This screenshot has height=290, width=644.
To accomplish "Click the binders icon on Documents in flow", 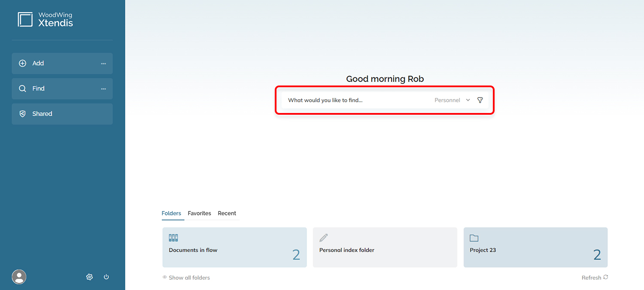I will click(x=173, y=238).
